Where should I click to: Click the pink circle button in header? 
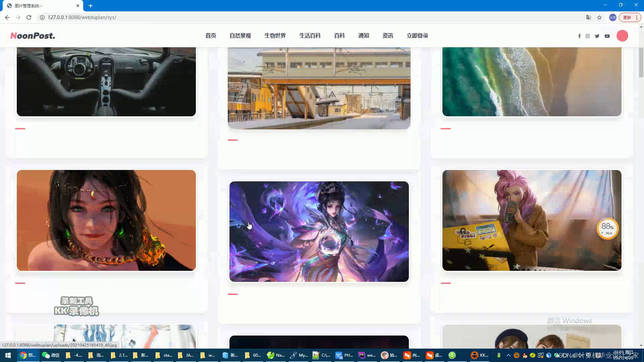point(622,36)
